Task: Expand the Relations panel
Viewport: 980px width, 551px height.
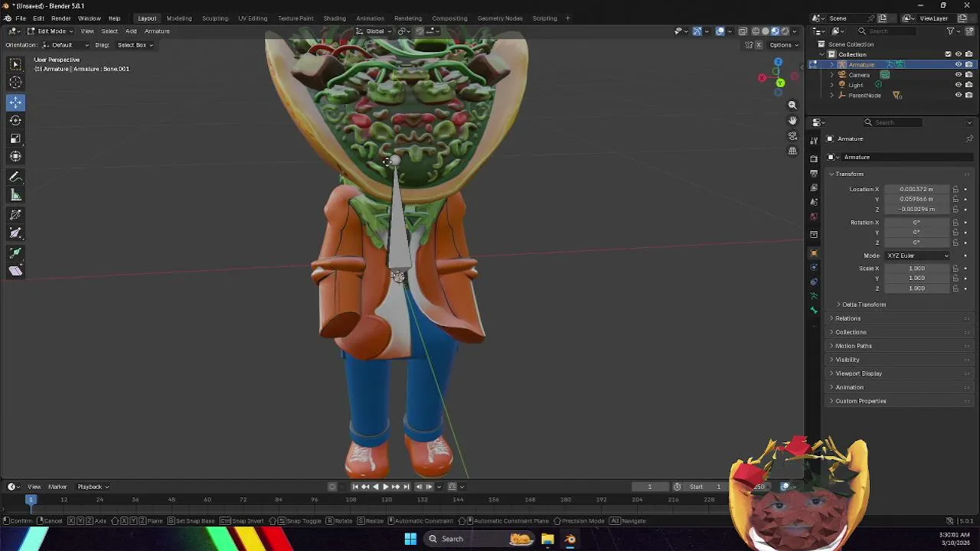Action: pos(848,318)
